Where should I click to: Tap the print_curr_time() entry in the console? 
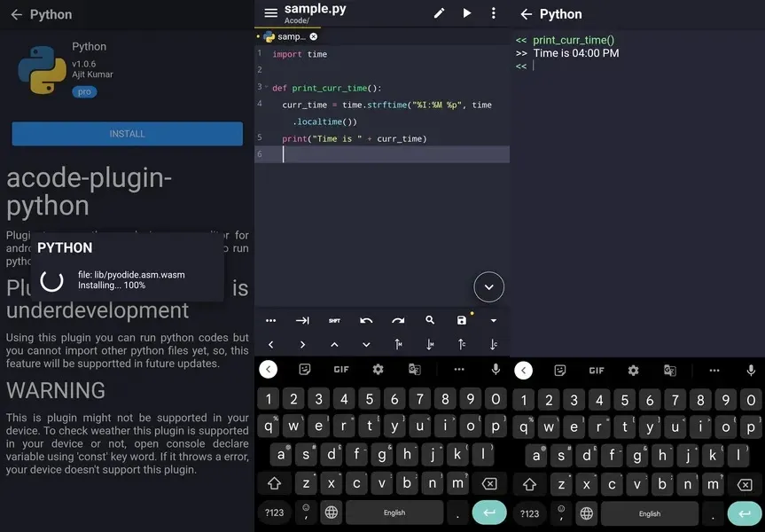[574, 40]
